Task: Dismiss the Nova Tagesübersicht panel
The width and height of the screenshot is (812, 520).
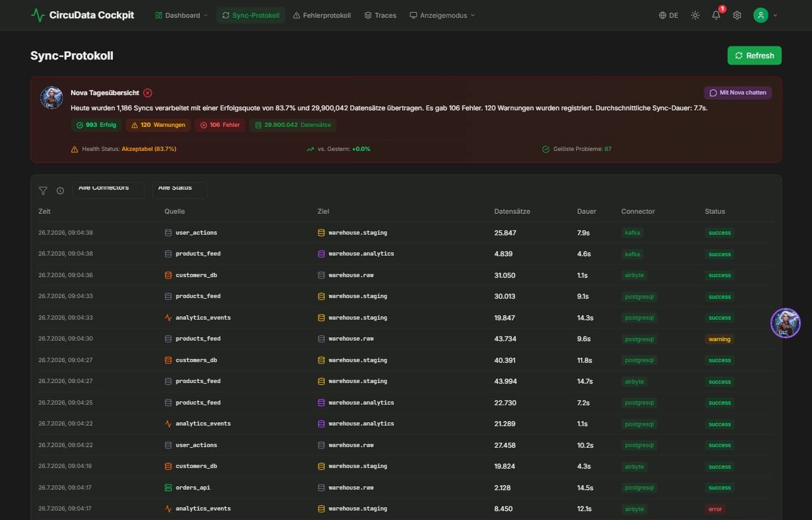Action: [147, 93]
